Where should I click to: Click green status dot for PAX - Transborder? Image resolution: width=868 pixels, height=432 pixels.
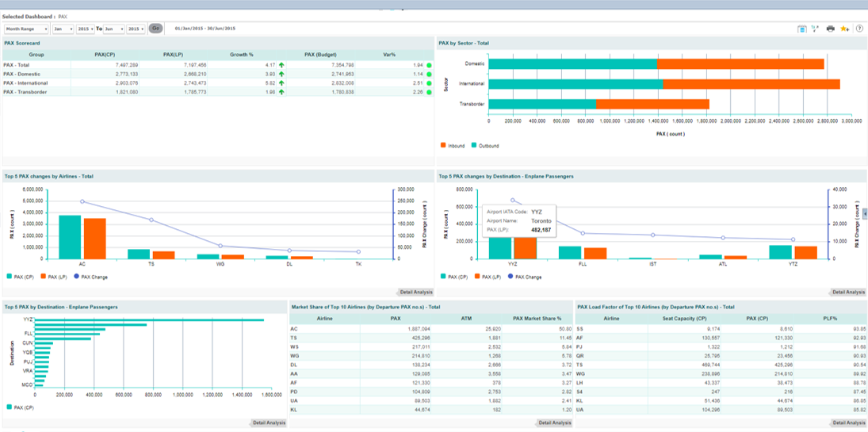pyautogui.click(x=429, y=92)
